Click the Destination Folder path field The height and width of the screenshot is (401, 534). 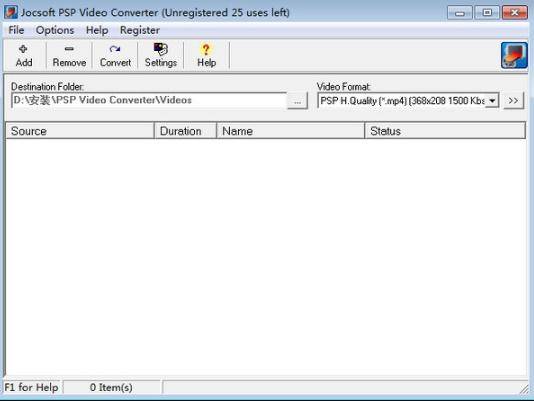click(148, 101)
